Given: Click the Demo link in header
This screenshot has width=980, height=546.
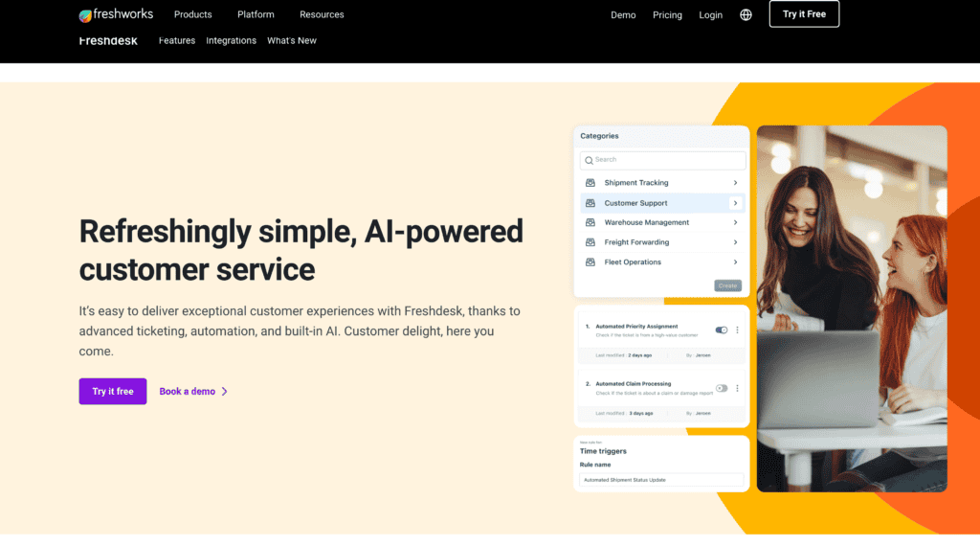Looking at the screenshot, I should (x=623, y=15).
